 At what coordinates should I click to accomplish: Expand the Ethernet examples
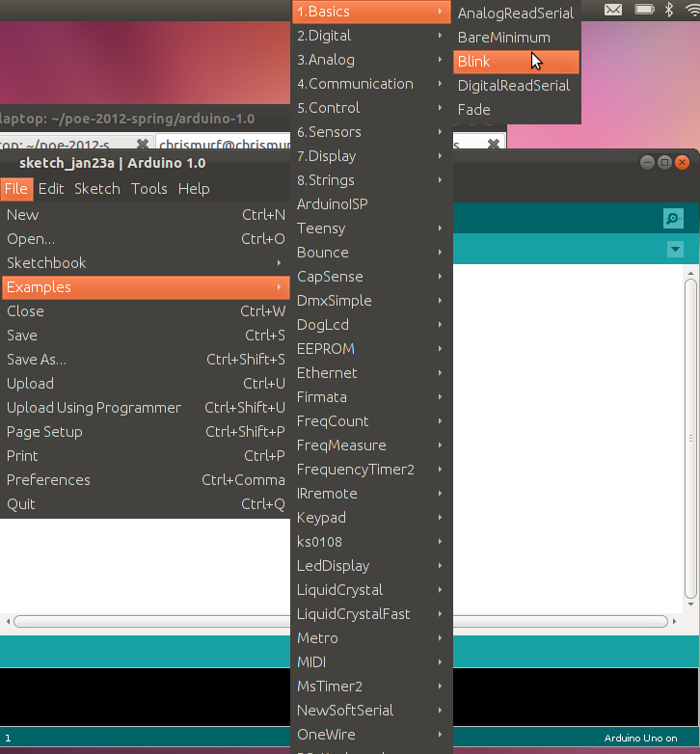(x=371, y=373)
